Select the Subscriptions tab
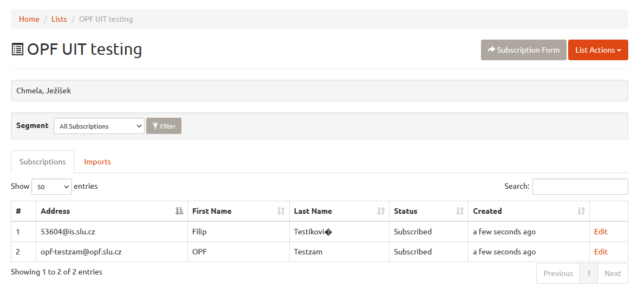The image size is (644, 294). pyautogui.click(x=43, y=162)
